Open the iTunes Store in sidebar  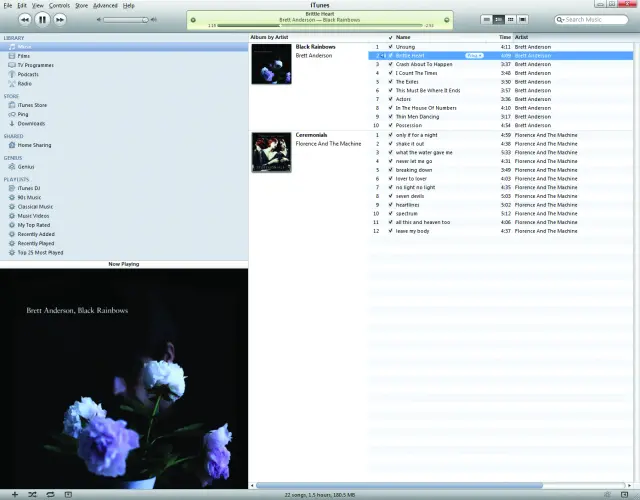[x=32, y=105]
